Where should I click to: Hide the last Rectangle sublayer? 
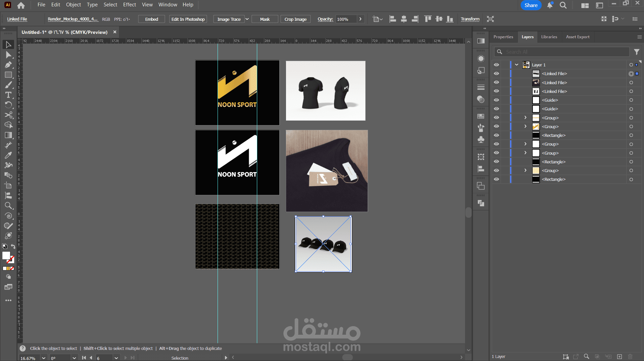[x=496, y=179]
